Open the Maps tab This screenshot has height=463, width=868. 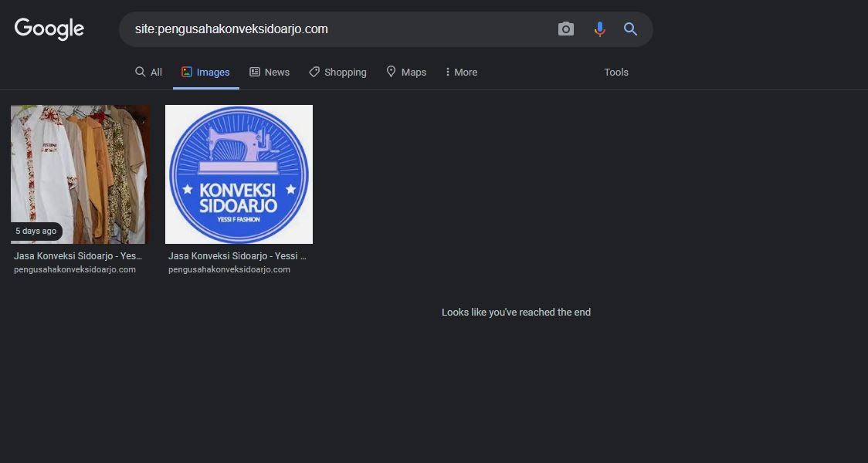tap(406, 72)
